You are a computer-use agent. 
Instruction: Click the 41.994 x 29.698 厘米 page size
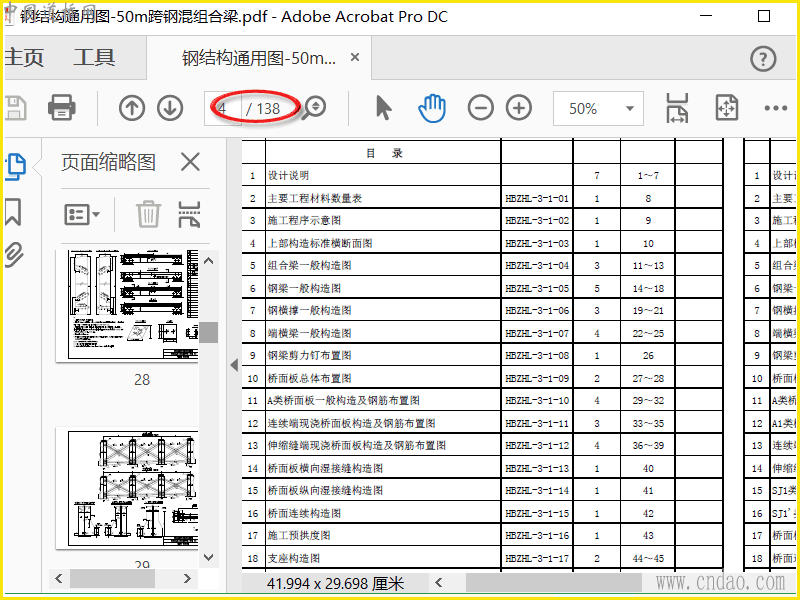[x=335, y=583]
